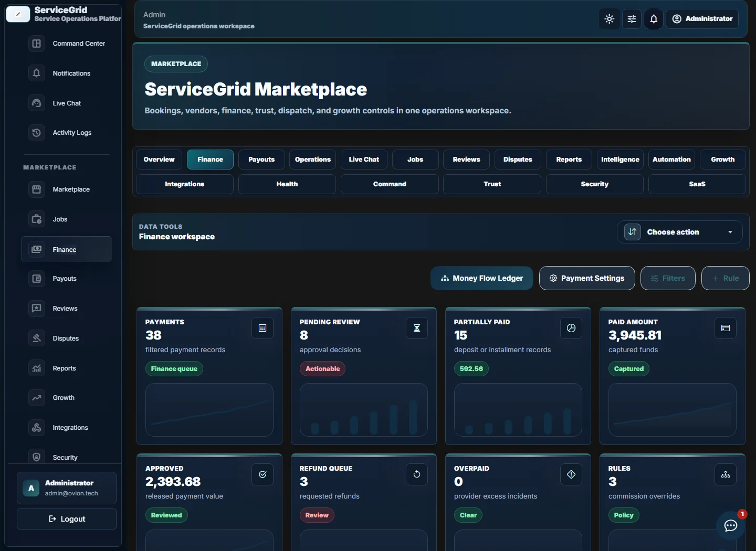This screenshot has height=551, width=756.
Task: Open the Administrator account menu
Action: tap(702, 19)
